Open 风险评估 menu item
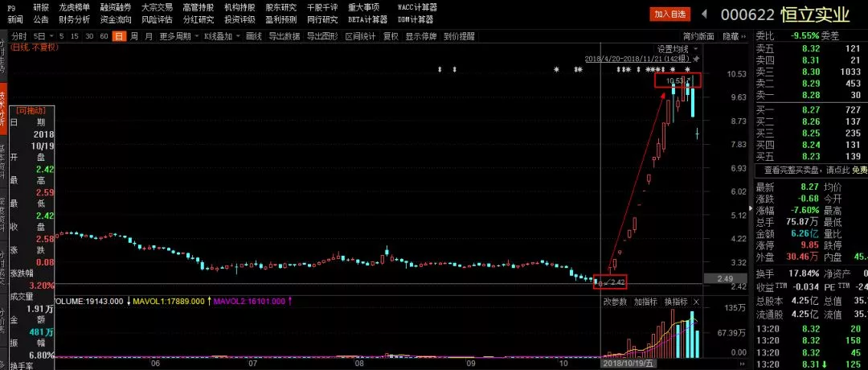 click(x=158, y=20)
